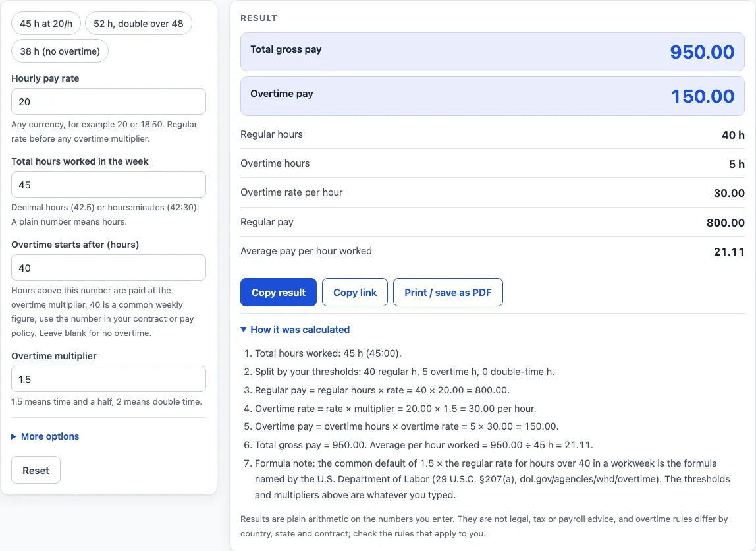This screenshot has height=551, width=756.
Task: Copy the result to clipboard
Action: (279, 293)
